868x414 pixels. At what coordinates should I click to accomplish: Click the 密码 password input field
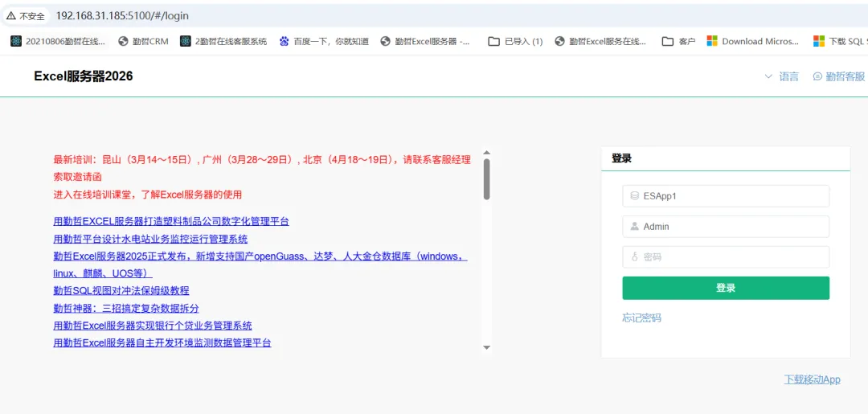[726, 256]
